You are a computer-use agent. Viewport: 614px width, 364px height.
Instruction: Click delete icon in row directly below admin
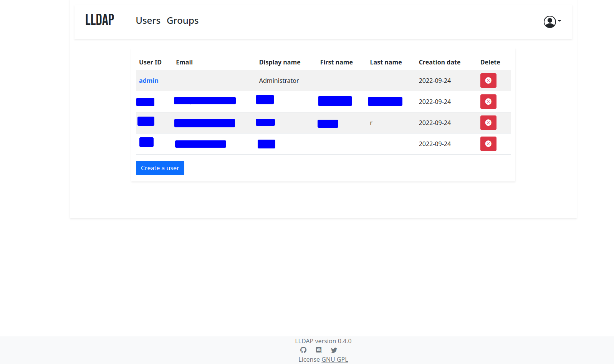488,102
